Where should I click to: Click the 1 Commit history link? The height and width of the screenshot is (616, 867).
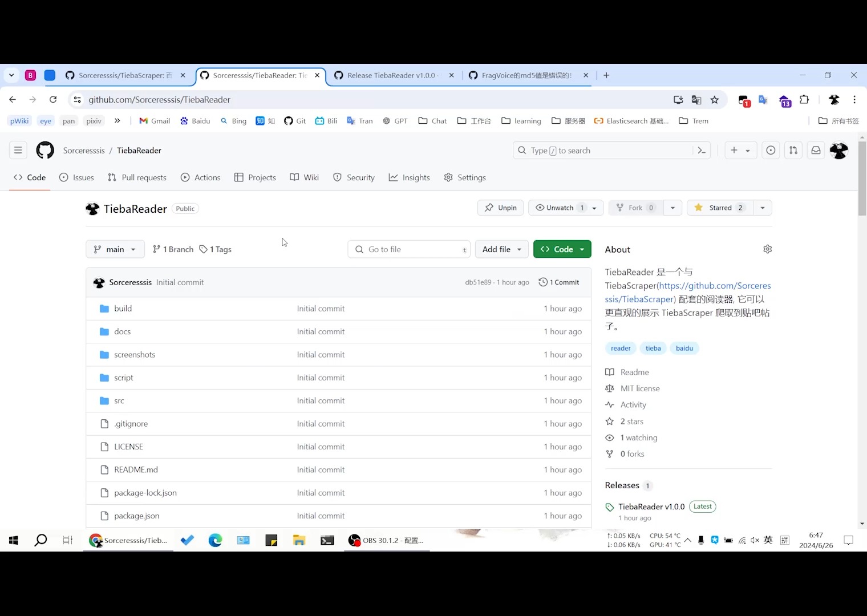[559, 282]
